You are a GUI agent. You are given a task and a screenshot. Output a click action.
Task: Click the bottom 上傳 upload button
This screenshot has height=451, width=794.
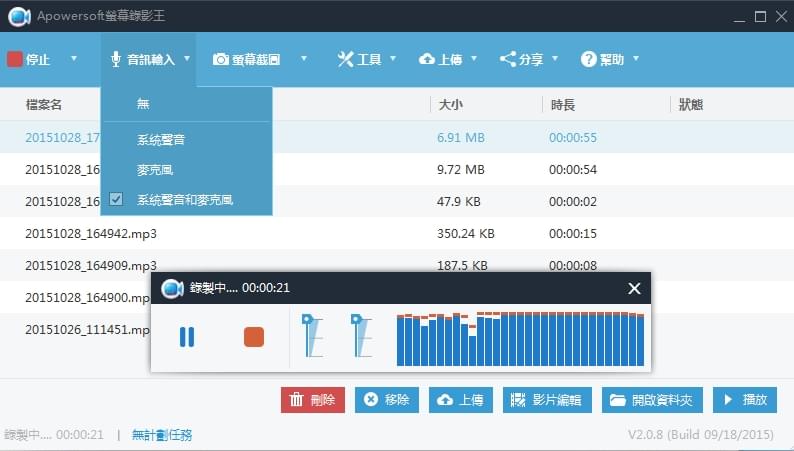[x=461, y=400]
